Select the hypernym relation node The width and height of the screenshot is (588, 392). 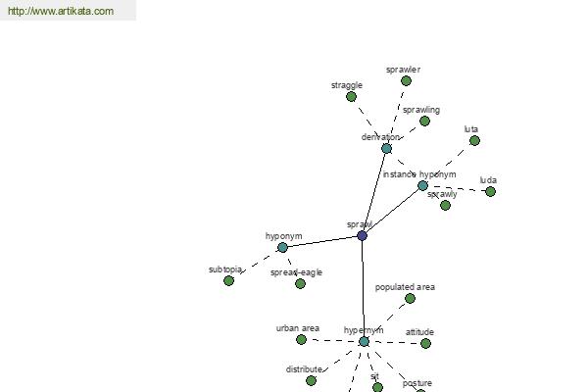[x=364, y=341]
